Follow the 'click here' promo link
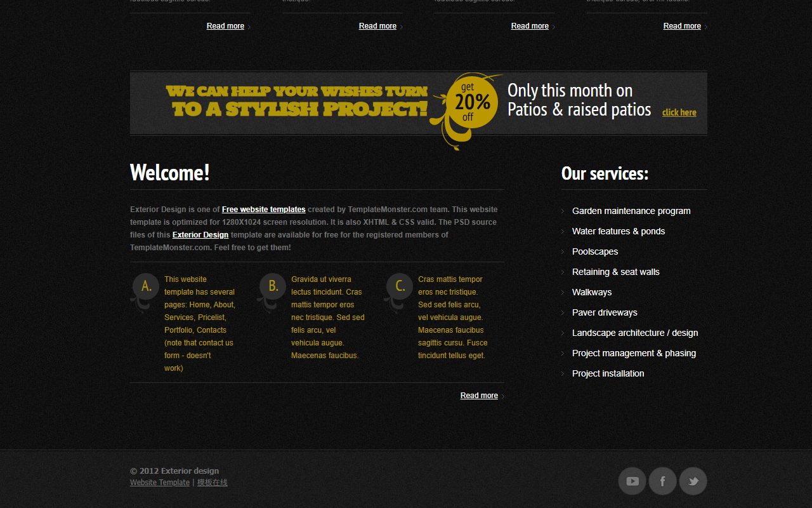Screen dimensions: 812x508 tap(679, 112)
